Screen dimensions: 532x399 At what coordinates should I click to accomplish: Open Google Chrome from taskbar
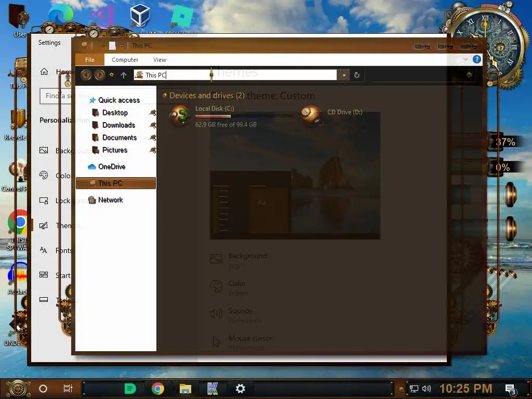point(158,389)
